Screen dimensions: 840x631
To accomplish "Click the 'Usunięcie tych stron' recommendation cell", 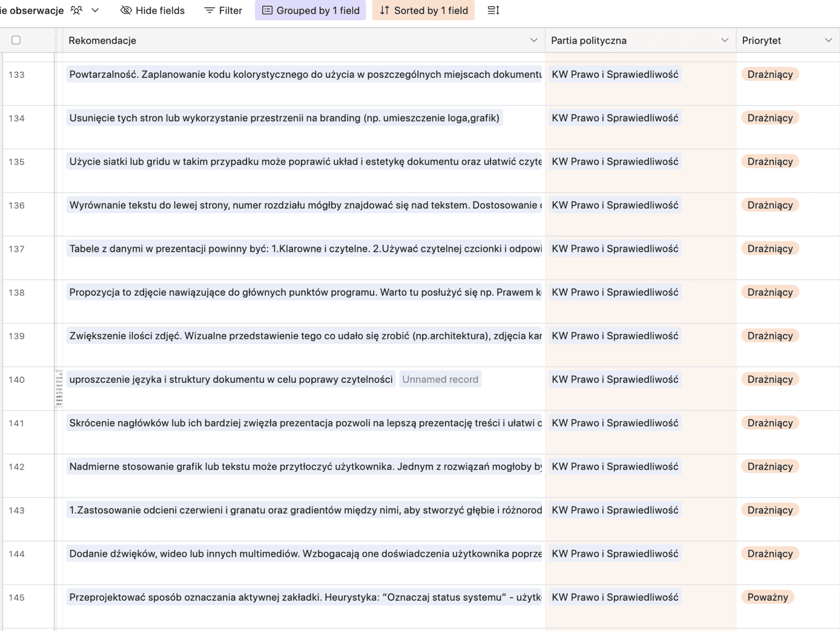I will coord(284,118).
